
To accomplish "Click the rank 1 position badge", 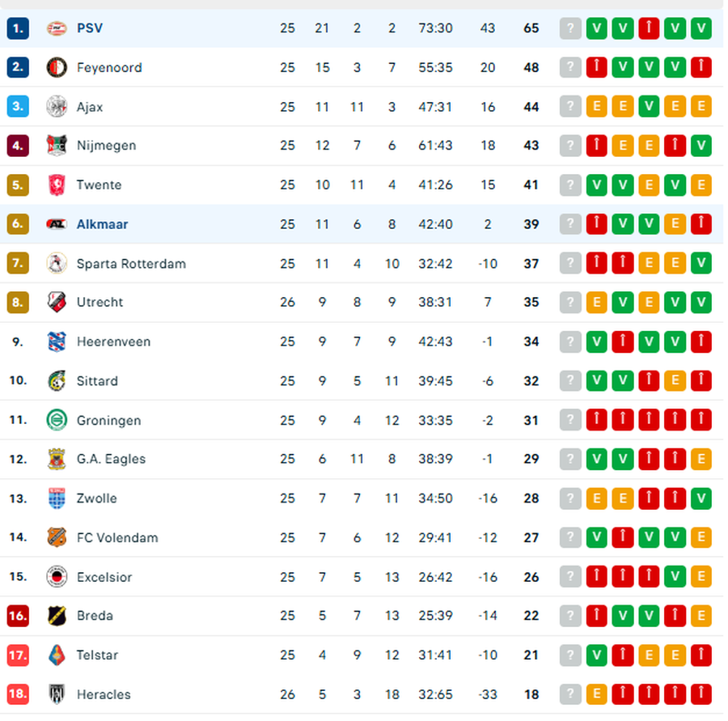I will (x=18, y=28).
